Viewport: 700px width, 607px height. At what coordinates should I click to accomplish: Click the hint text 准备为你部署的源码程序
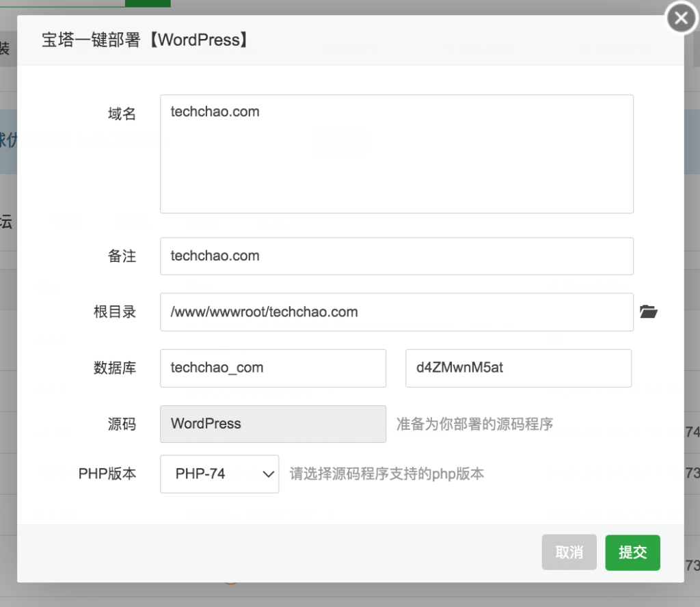click(474, 424)
